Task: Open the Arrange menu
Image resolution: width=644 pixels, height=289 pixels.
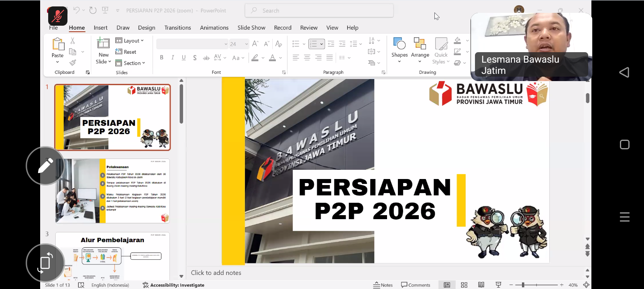Action: coord(420,50)
